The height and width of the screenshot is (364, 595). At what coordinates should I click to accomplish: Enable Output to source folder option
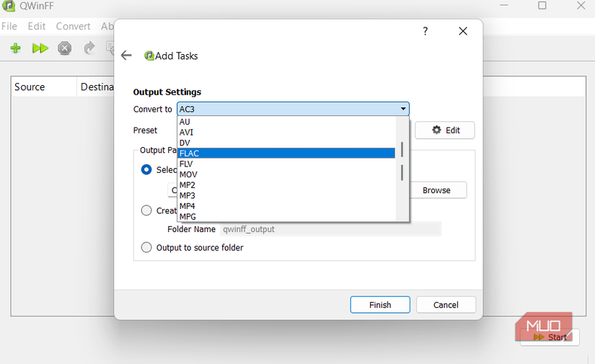(147, 247)
